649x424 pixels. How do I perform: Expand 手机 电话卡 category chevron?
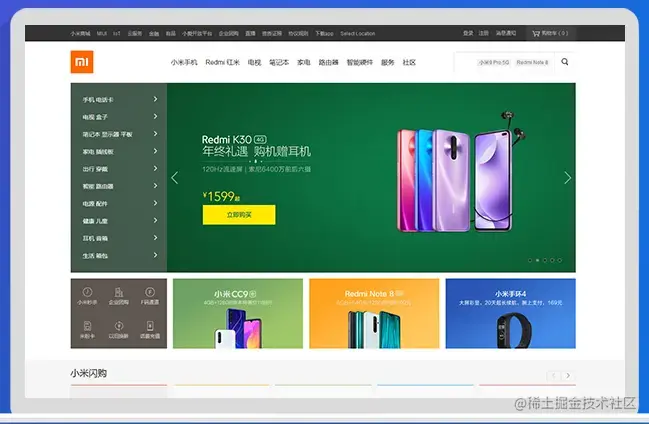point(155,99)
